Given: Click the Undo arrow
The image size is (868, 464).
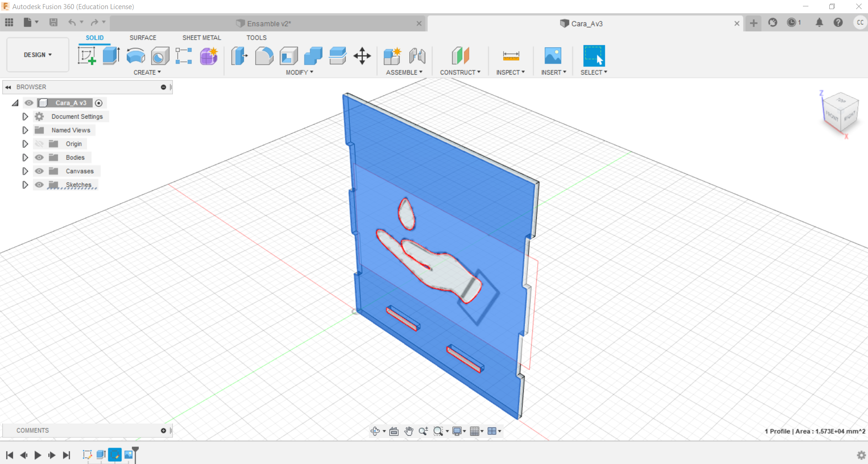Looking at the screenshot, I should (x=72, y=22).
